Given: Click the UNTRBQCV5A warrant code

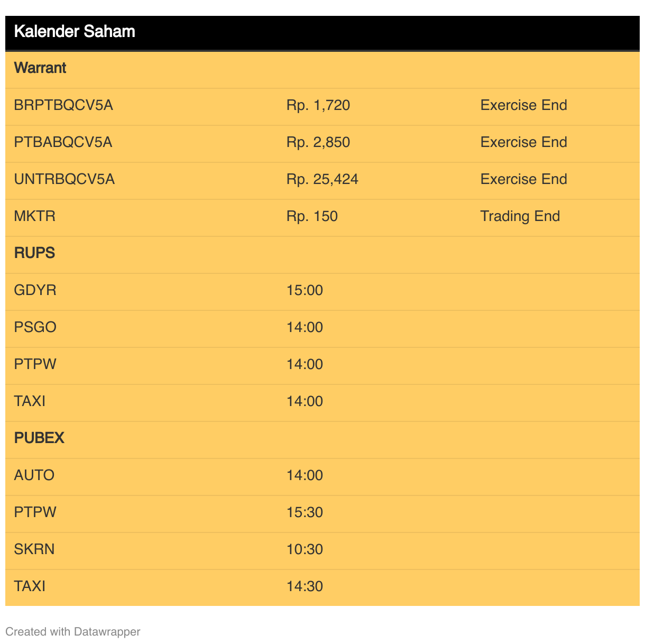Looking at the screenshot, I should 64,179.
